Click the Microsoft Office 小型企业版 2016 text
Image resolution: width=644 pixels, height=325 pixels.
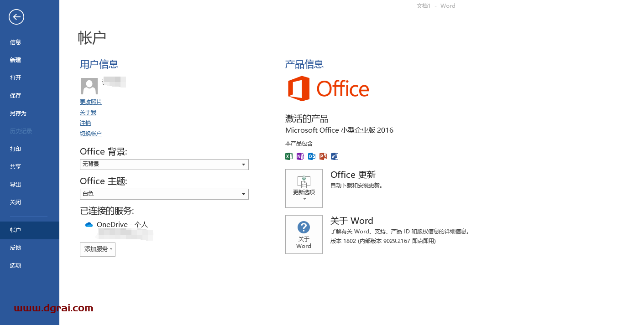click(x=339, y=130)
